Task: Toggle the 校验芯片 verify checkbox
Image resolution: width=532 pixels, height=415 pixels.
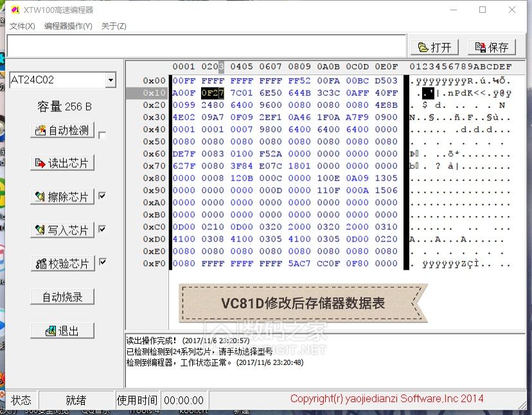Action: (x=102, y=263)
